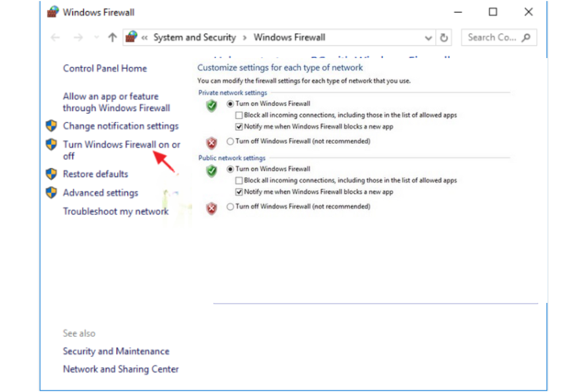Click the shield icon beside Restore defaults
This screenshot has height=392, width=588.
coord(51,174)
